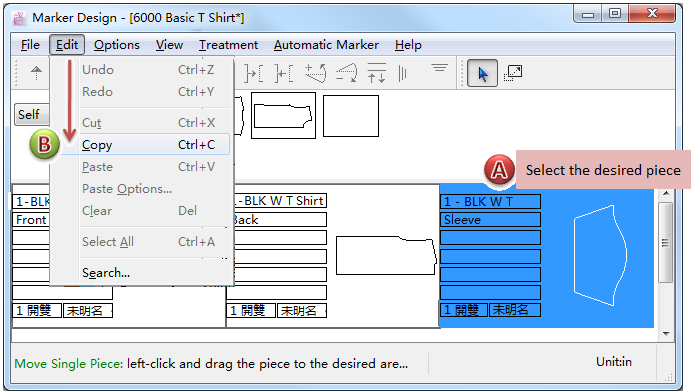Click the dotted up-arrow toolbar icon
The width and height of the screenshot is (692, 392).
[x=36, y=73]
